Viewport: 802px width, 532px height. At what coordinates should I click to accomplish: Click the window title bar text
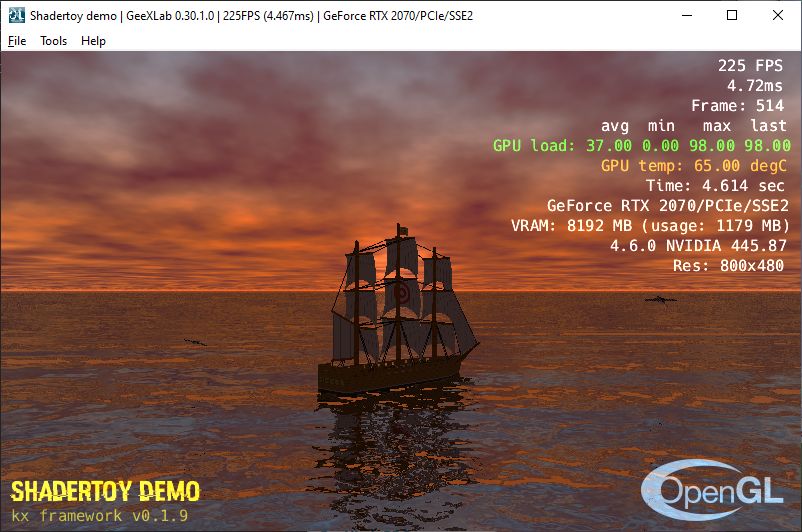[x=251, y=16]
